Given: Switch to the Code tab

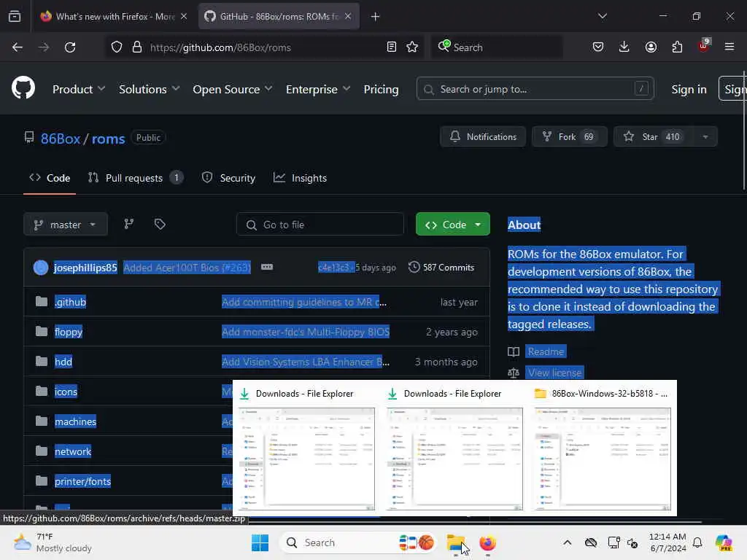Looking at the screenshot, I should (50, 178).
